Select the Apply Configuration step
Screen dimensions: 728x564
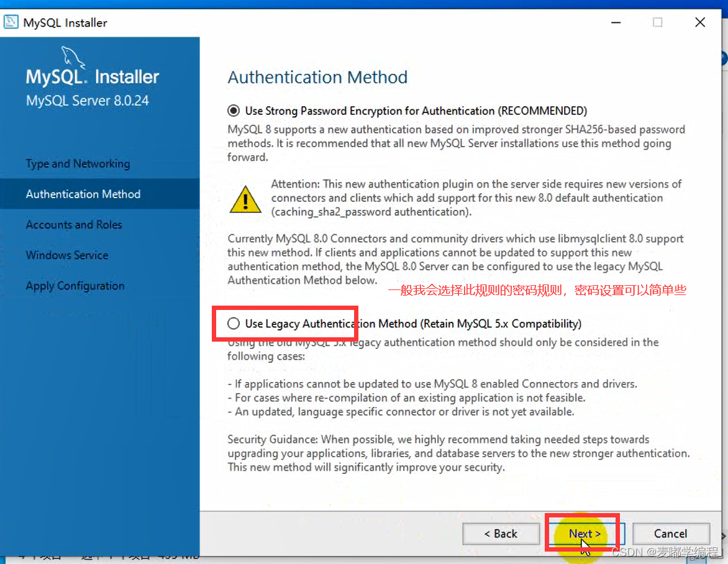click(x=75, y=285)
